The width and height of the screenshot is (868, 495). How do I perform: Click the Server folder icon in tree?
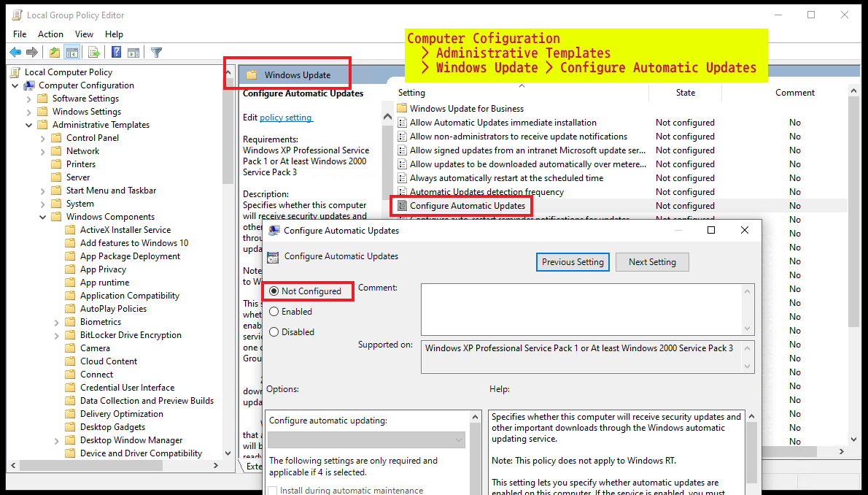pos(56,177)
